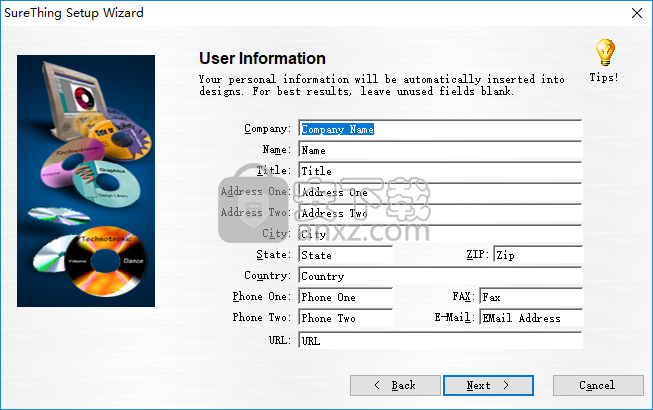Click the "Name:" field label
Screen dimensions: 653x410
(x=277, y=149)
